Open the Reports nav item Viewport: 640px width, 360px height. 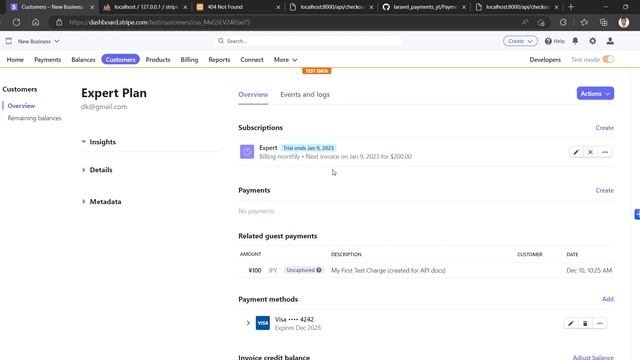(x=219, y=60)
